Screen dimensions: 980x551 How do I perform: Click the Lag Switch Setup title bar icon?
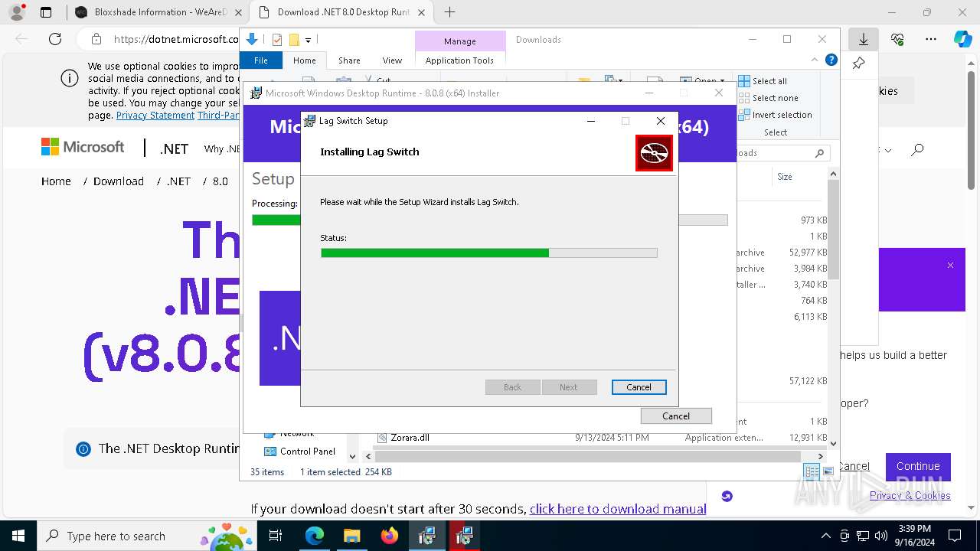pos(309,121)
